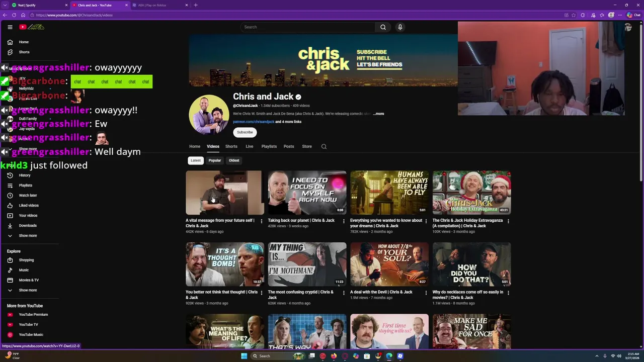The height and width of the screenshot is (362, 644).
Task: Expand channel description with ...more
Action: (x=378, y=114)
